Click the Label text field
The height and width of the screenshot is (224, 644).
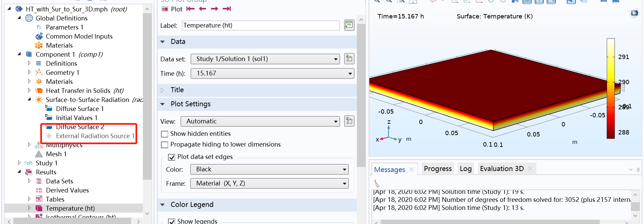coord(260,25)
